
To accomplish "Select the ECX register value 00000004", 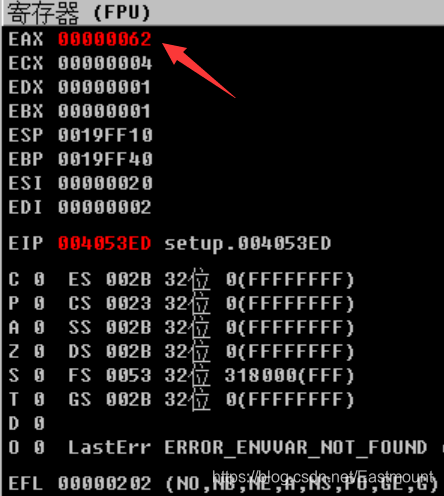I will 105,63.
